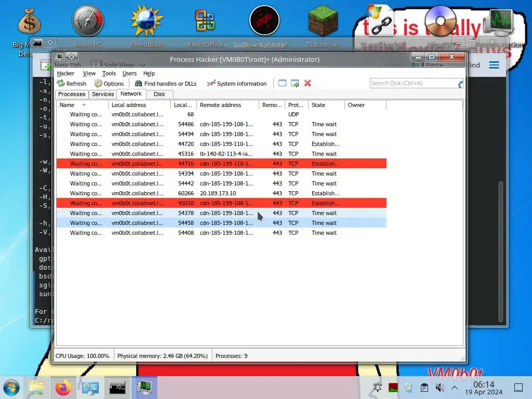Open the system settings taskbar icon
This screenshot has width=532, height=399.
click(x=90, y=388)
